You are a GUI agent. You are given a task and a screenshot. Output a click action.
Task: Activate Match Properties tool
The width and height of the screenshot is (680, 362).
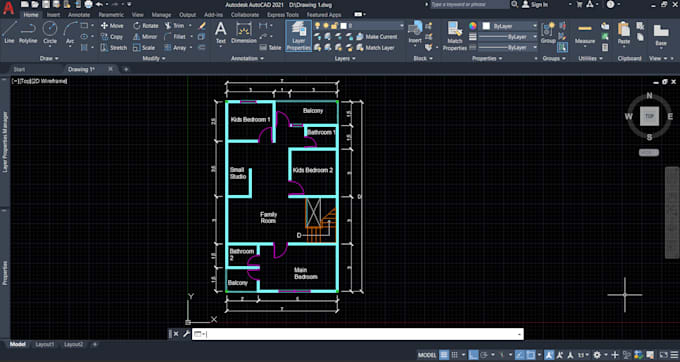(454, 36)
